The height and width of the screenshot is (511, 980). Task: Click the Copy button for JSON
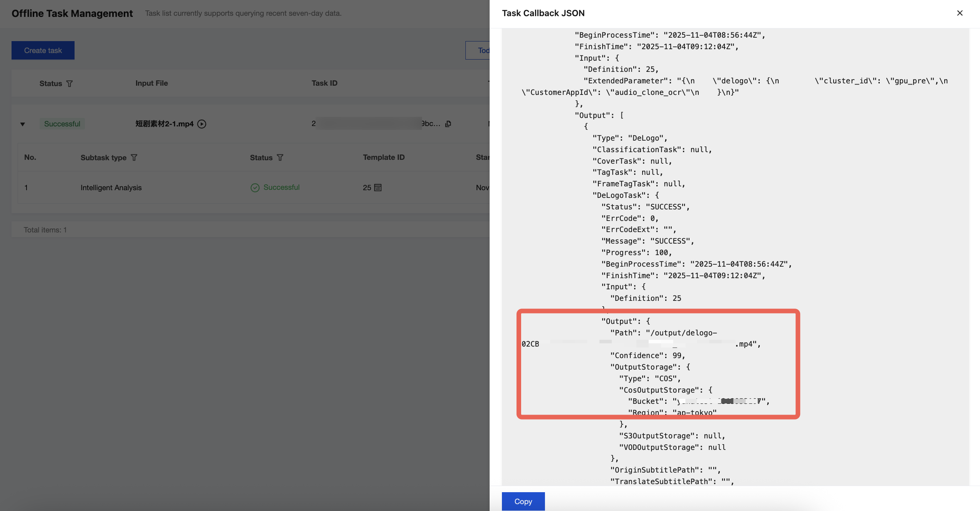coord(523,501)
